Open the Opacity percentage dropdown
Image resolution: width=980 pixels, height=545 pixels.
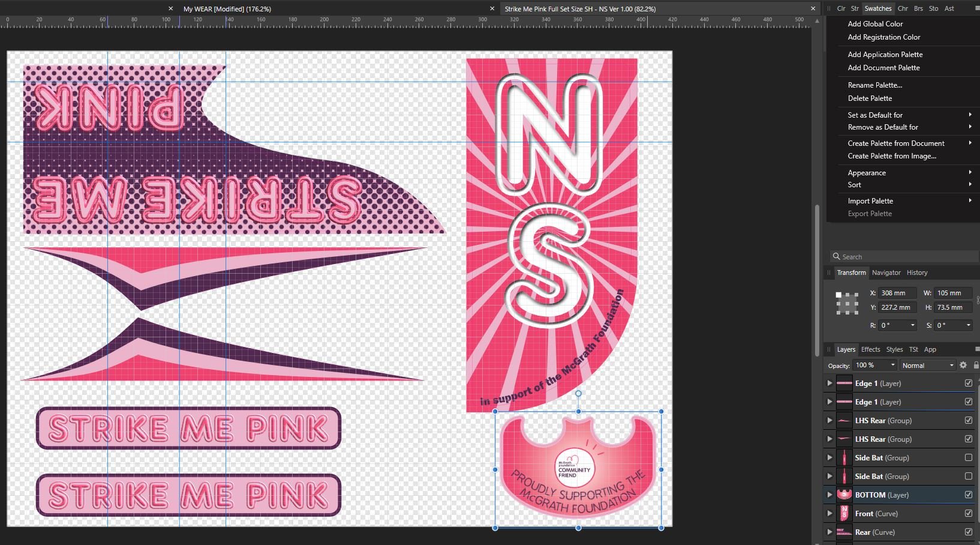click(x=892, y=365)
